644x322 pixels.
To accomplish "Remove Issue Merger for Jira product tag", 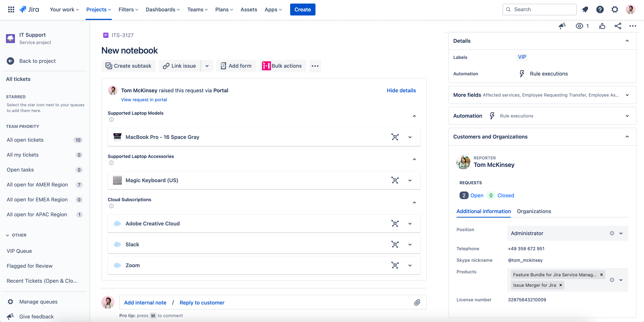I will [561, 285].
